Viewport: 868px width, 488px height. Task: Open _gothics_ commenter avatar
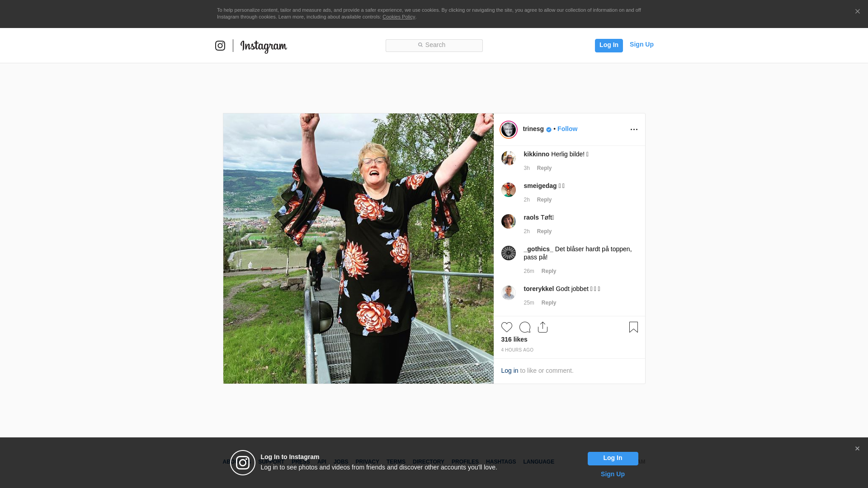509,253
